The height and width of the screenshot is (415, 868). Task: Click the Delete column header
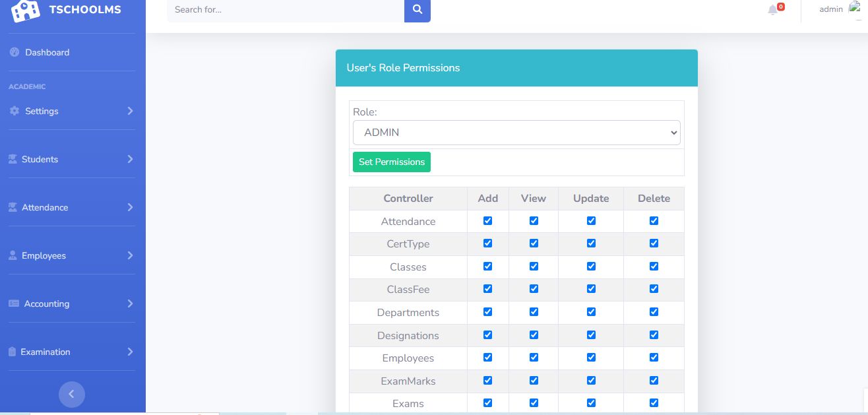pyautogui.click(x=654, y=199)
